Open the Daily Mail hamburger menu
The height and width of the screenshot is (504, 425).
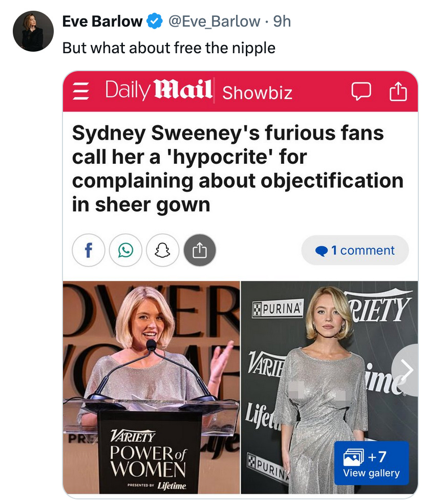click(x=81, y=92)
